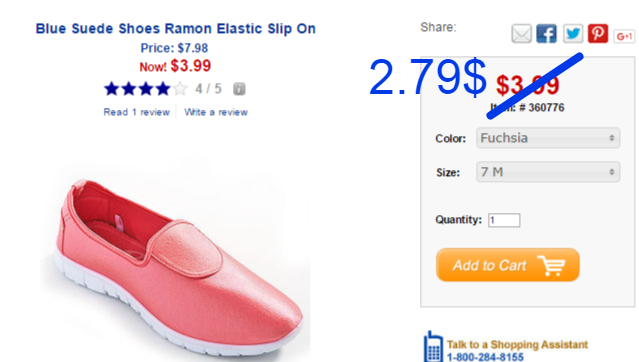Screen dimensions: 639x362
Task: Share product via email envelope icon
Action: pos(521,33)
